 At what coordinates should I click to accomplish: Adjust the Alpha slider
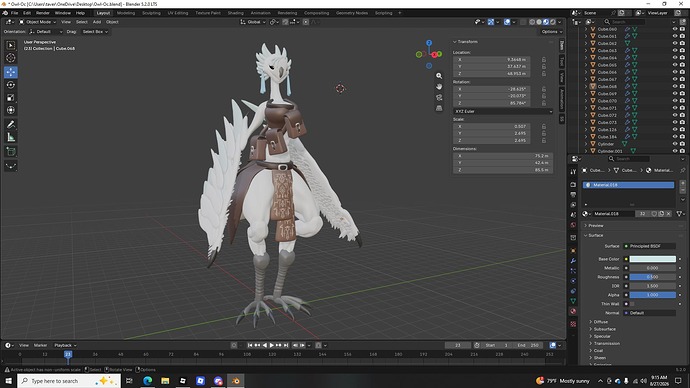pyautogui.click(x=653, y=295)
